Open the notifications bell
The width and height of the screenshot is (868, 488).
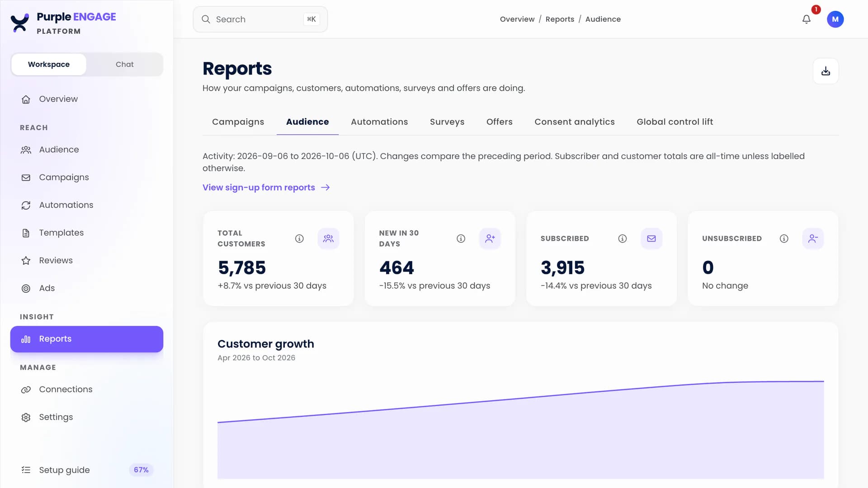pos(806,19)
